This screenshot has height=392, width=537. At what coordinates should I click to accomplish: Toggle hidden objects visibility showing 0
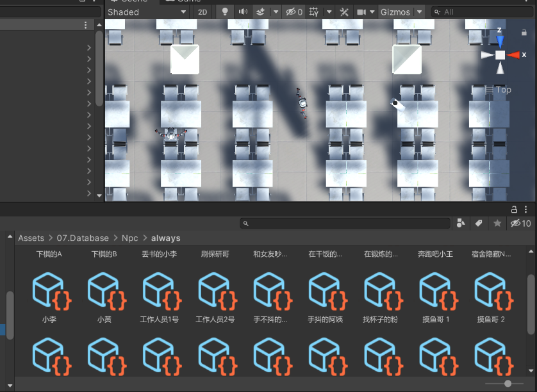[294, 12]
